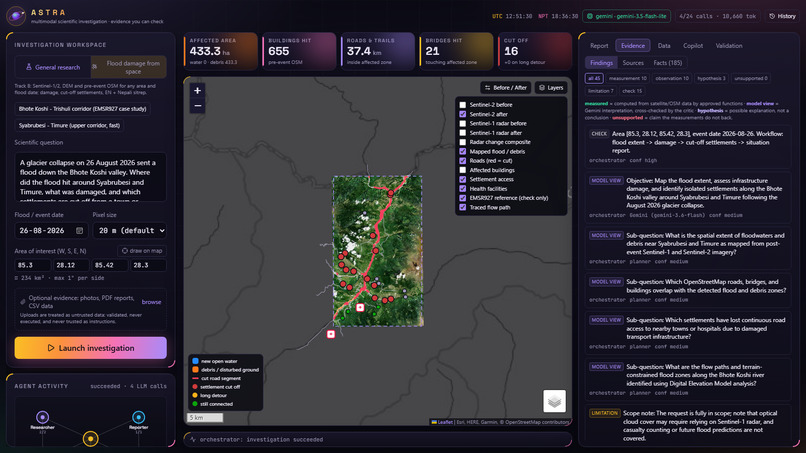Open the Leaflet attribution link
The height and width of the screenshot is (453, 806).
click(445, 422)
